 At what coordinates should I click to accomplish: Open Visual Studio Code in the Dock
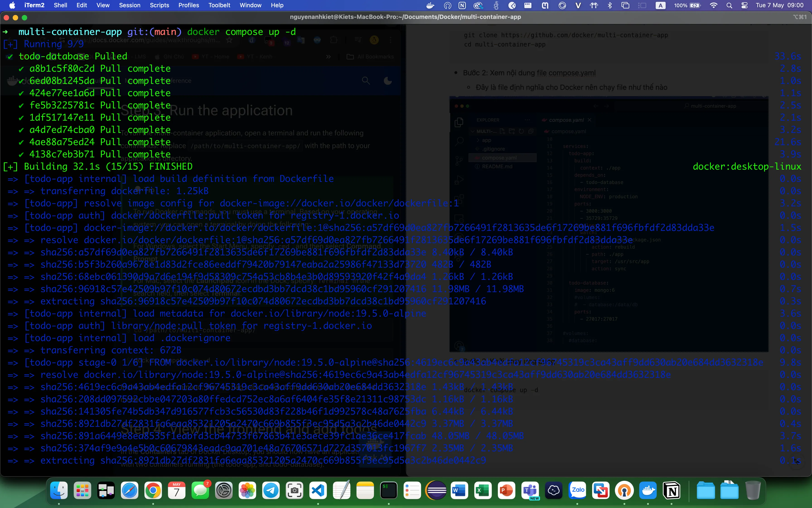click(318, 491)
